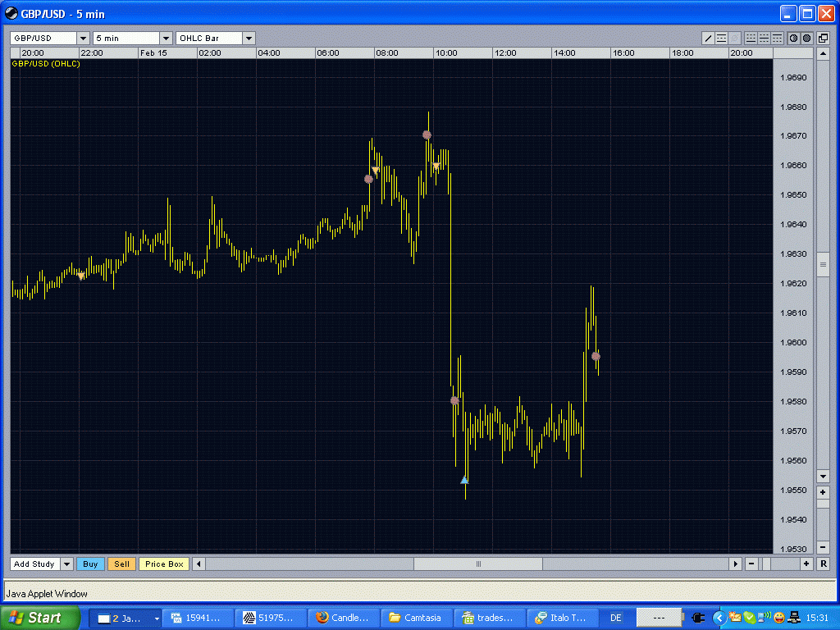Toggle the Price Box button
The image size is (840, 630).
pos(164,564)
